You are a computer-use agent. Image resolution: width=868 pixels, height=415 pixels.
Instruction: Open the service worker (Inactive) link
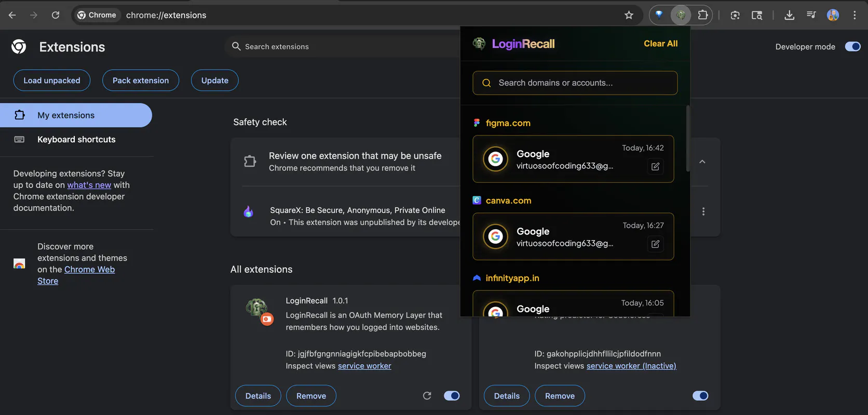(x=631, y=366)
